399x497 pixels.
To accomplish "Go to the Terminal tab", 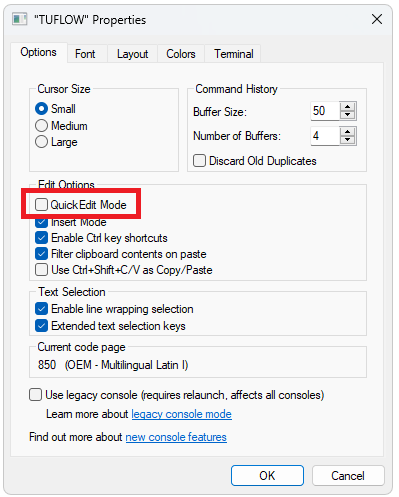I will (233, 54).
